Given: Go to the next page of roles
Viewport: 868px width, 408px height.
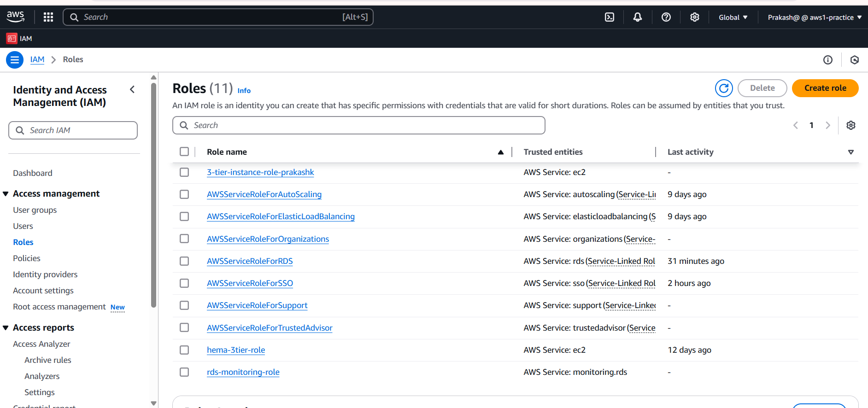Looking at the screenshot, I should click(828, 125).
